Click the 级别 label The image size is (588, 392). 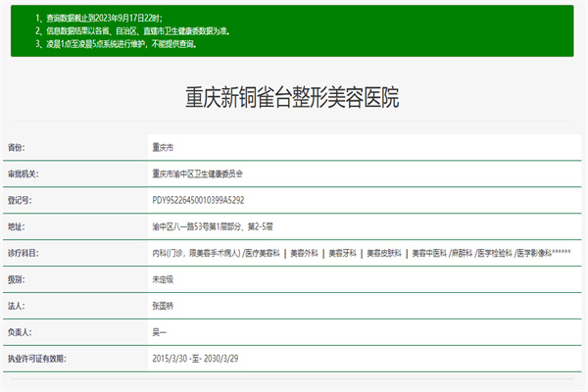click(16, 279)
